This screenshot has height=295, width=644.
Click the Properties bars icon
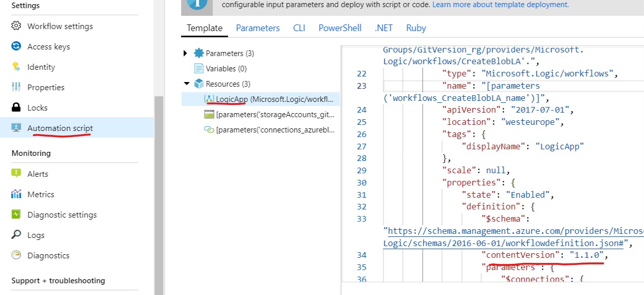[16, 87]
